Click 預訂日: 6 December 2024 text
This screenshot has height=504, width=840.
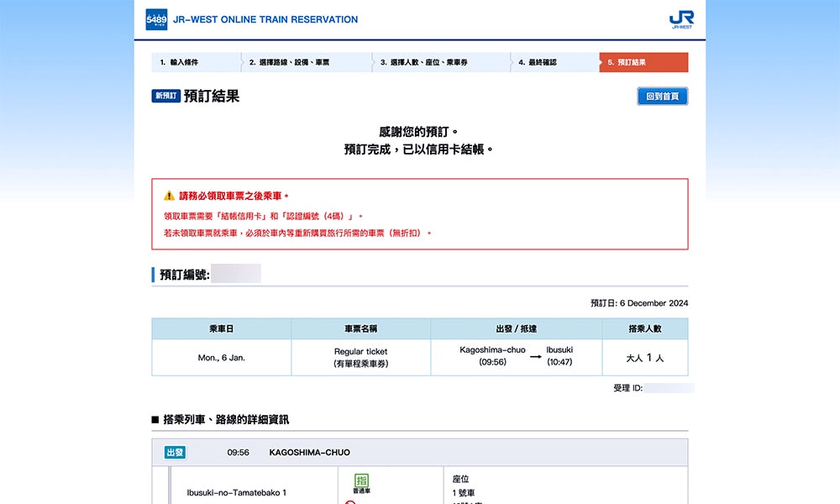click(x=639, y=303)
